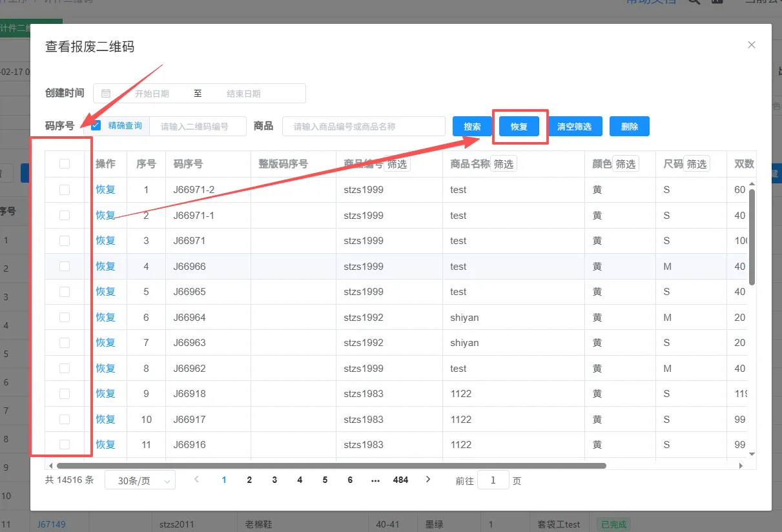This screenshot has height=532, width=782.
Task: Click the pagination ellipsis to jump ahead
Action: [x=376, y=480]
